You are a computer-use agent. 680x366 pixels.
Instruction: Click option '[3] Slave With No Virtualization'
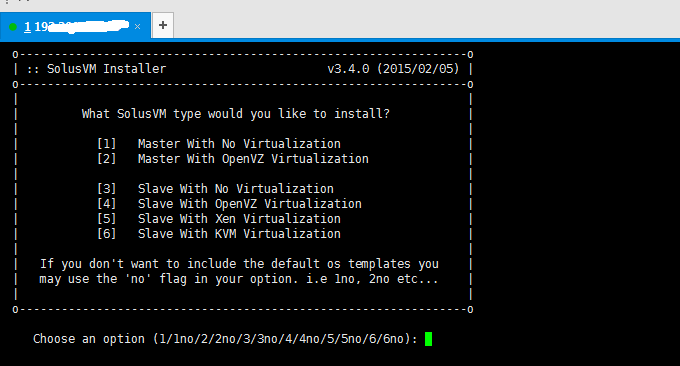(216, 189)
